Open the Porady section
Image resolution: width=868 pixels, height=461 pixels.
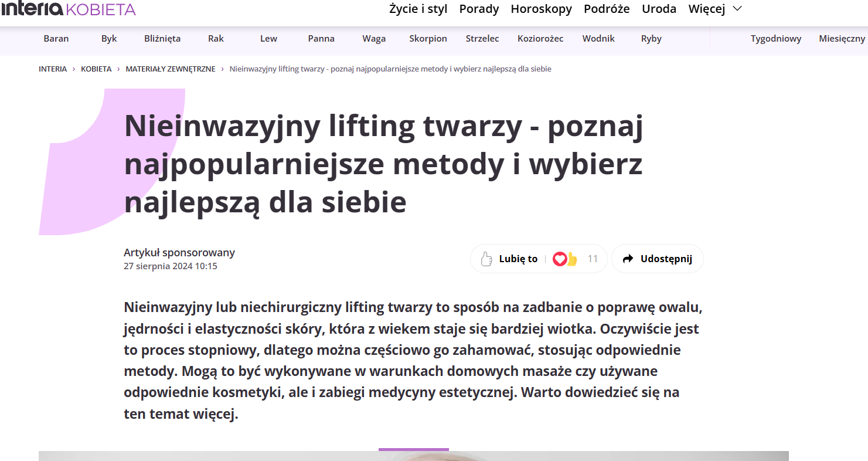pos(479,9)
